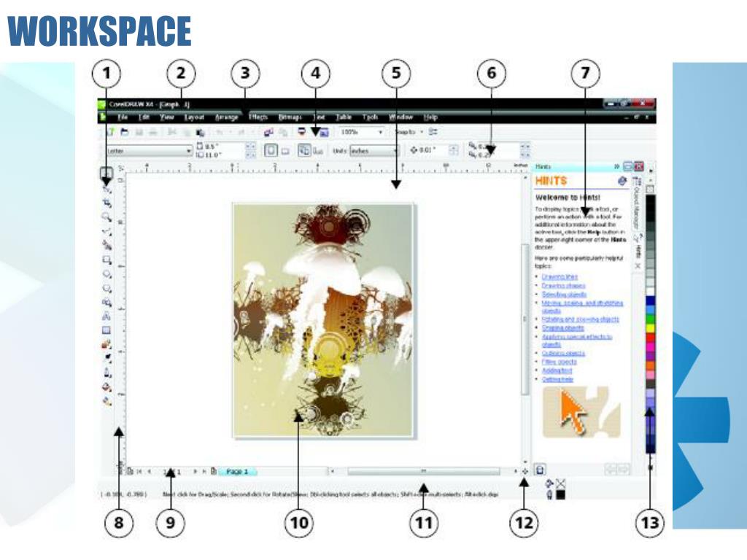Select the Text tool
Viewport: 747px width, 560px height.
pos(107,316)
